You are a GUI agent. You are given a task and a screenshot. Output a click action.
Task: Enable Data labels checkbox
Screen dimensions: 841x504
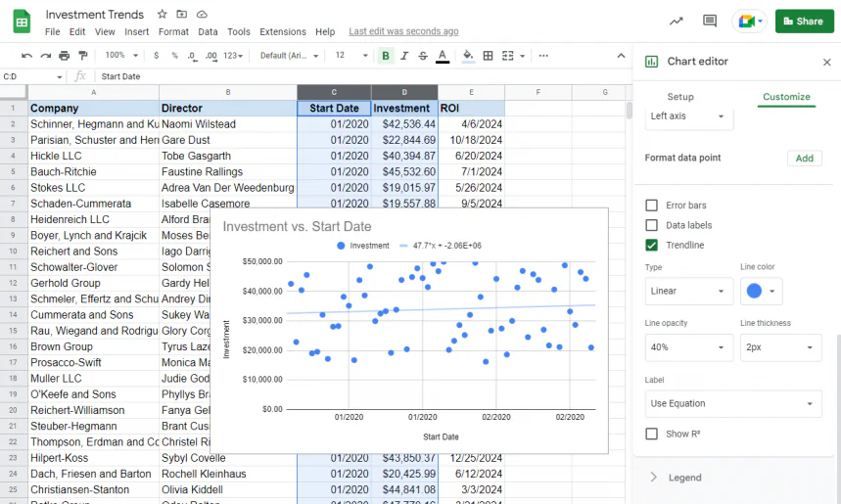tap(651, 225)
